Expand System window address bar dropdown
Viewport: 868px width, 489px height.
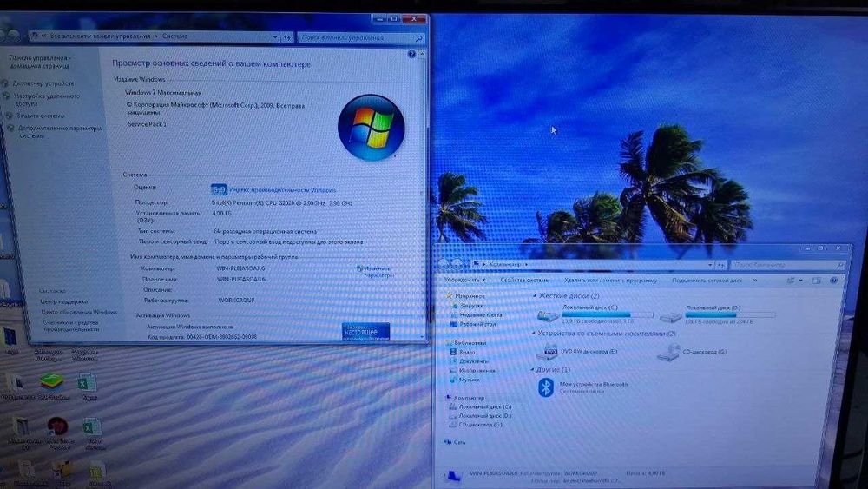[276, 37]
